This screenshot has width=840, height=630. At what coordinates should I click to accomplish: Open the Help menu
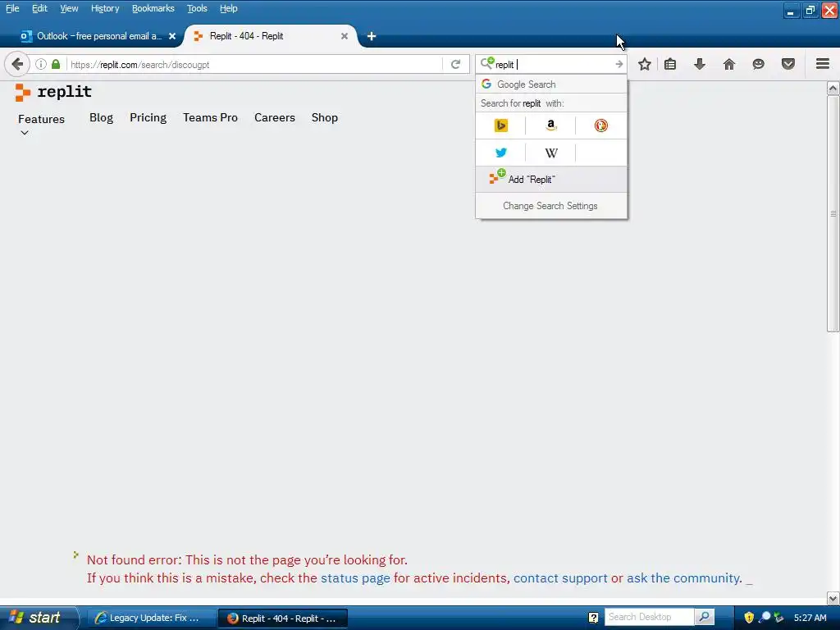229,8
